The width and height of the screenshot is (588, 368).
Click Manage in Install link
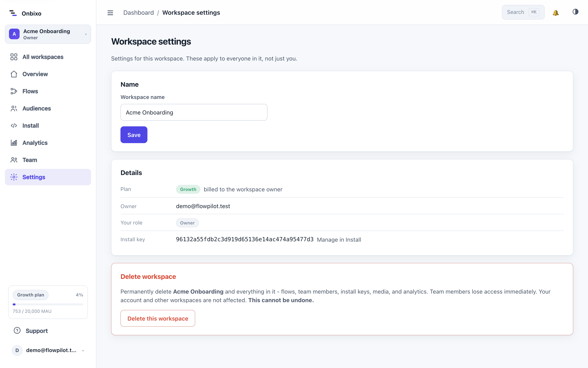point(339,240)
